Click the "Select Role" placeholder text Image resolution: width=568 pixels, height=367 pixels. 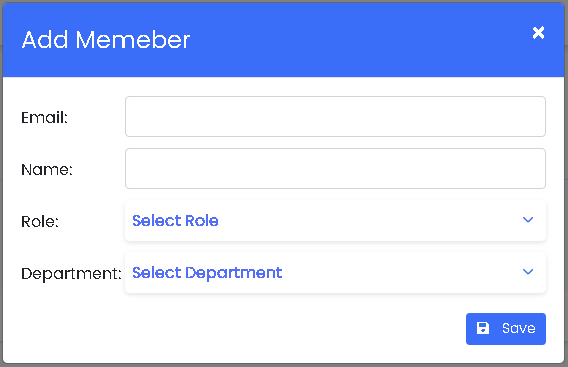pos(175,221)
